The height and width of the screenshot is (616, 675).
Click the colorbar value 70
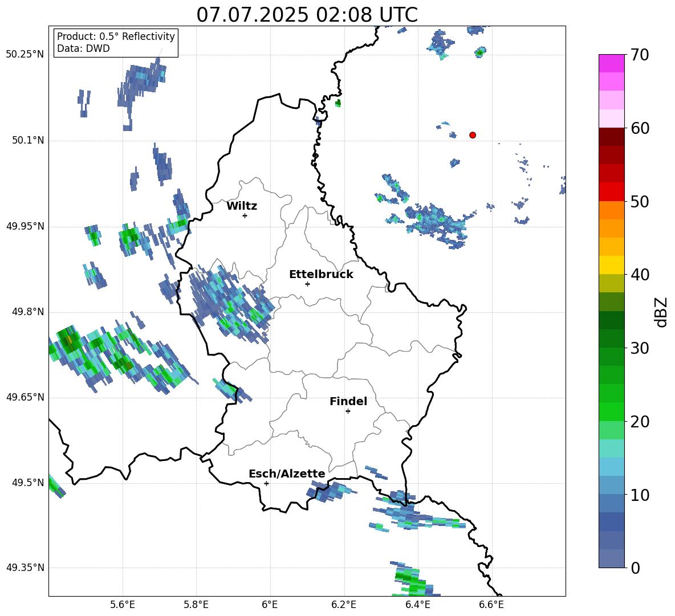click(640, 55)
